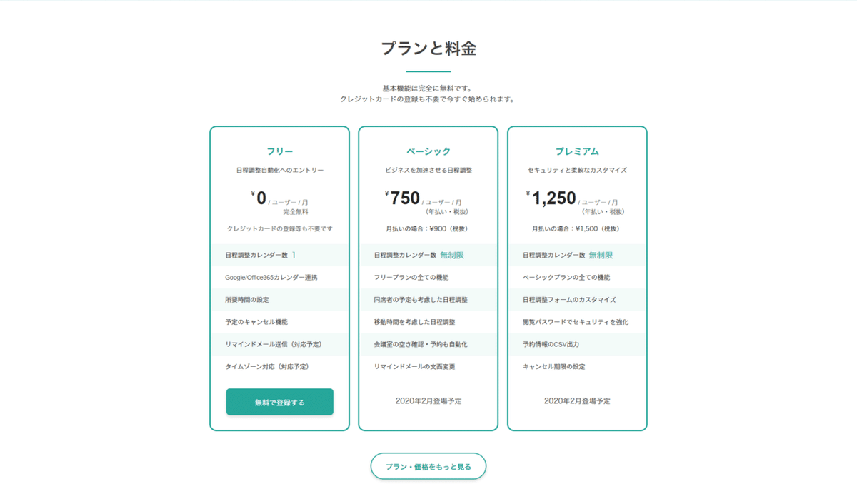Click the 閲覧パスワードでセキュリティを強化 row

[576, 321]
